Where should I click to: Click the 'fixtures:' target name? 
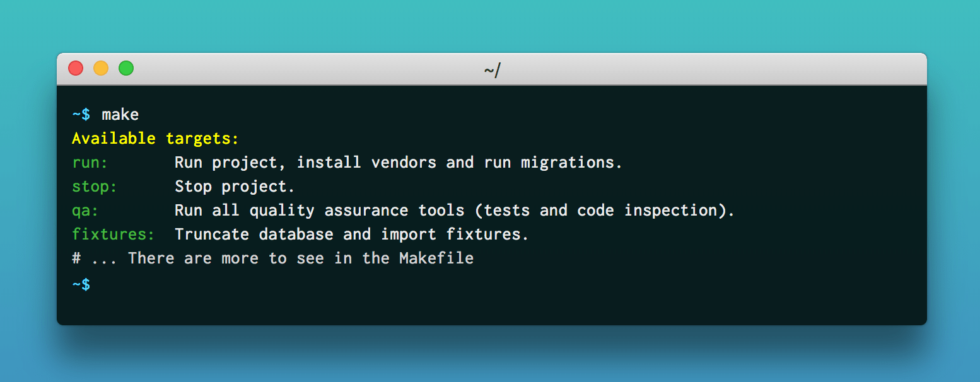tap(114, 234)
